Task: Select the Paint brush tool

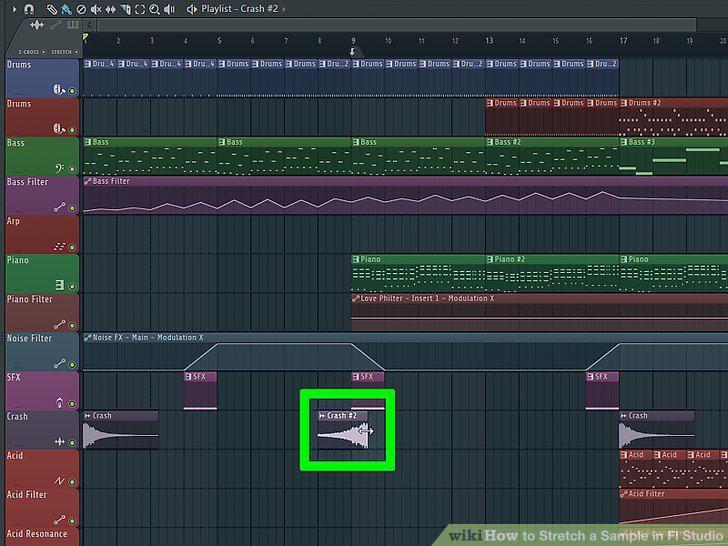Action: tap(66, 9)
